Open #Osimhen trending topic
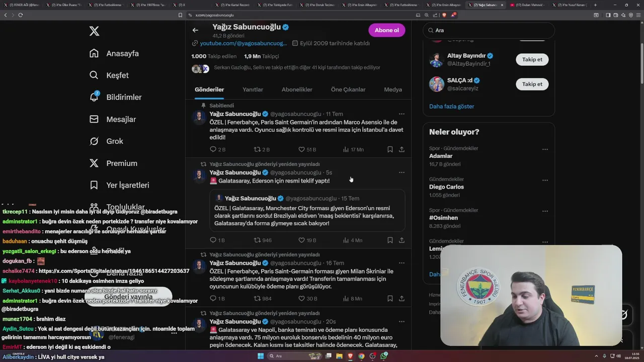 click(443, 218)
